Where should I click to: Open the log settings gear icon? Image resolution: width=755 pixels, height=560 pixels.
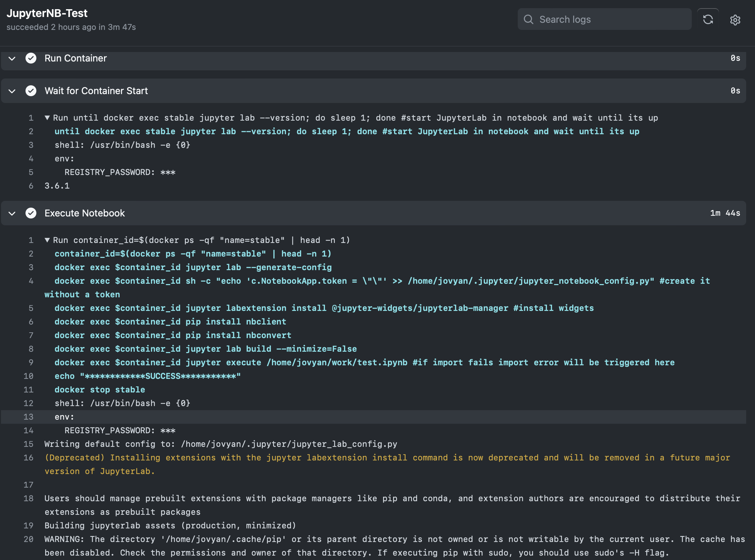click(735, 20)
